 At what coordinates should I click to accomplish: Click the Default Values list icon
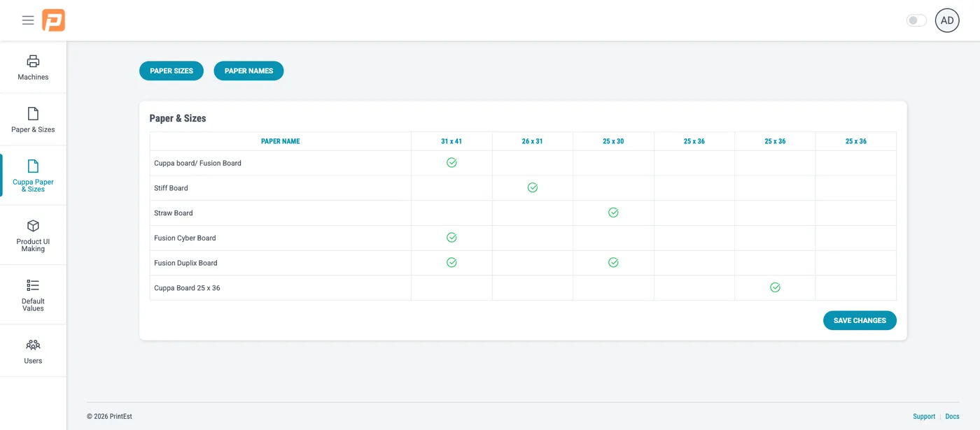point(33,285)
